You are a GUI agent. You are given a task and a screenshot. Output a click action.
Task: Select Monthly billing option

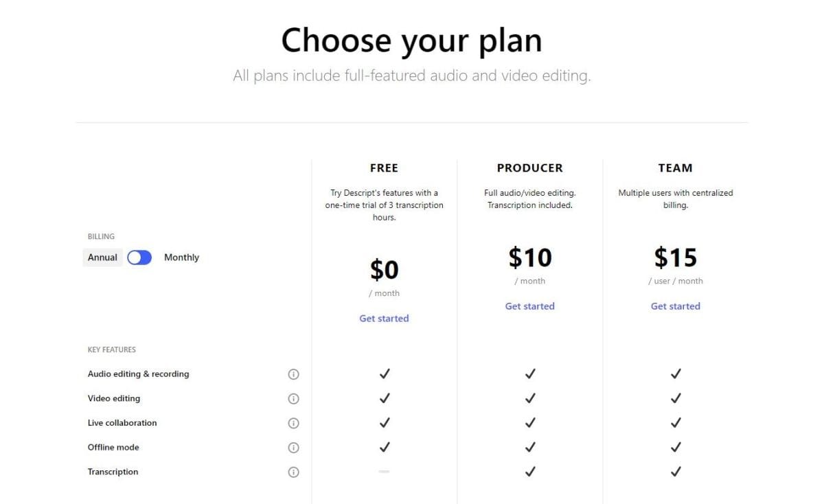(181, 257)
